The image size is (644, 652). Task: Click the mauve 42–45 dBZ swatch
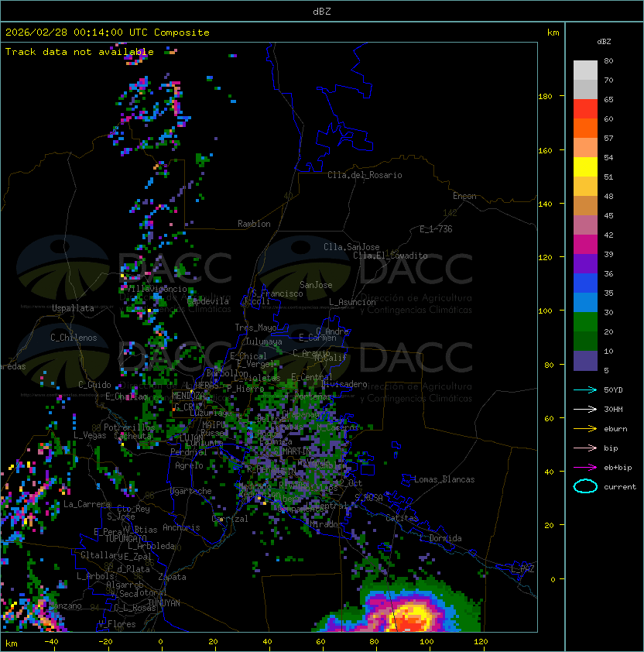pyautogui.click(x=585, y=225)
